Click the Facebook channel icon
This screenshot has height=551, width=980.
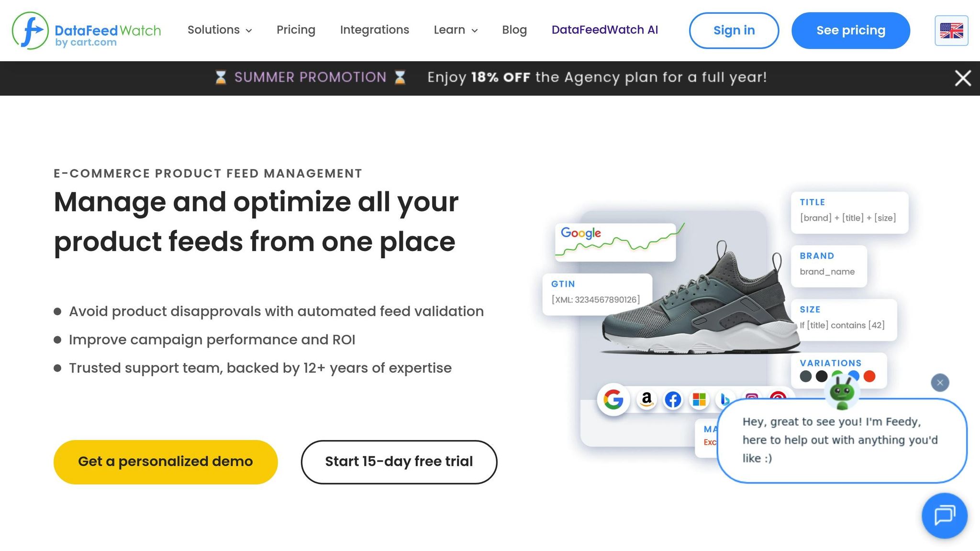click(x=673, y=399)
